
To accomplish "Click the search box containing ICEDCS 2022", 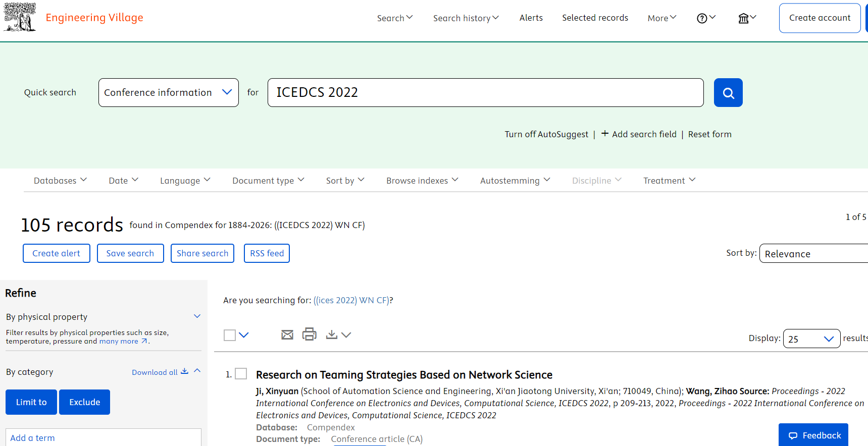I will pyautogui.click(x=485, y=92).
